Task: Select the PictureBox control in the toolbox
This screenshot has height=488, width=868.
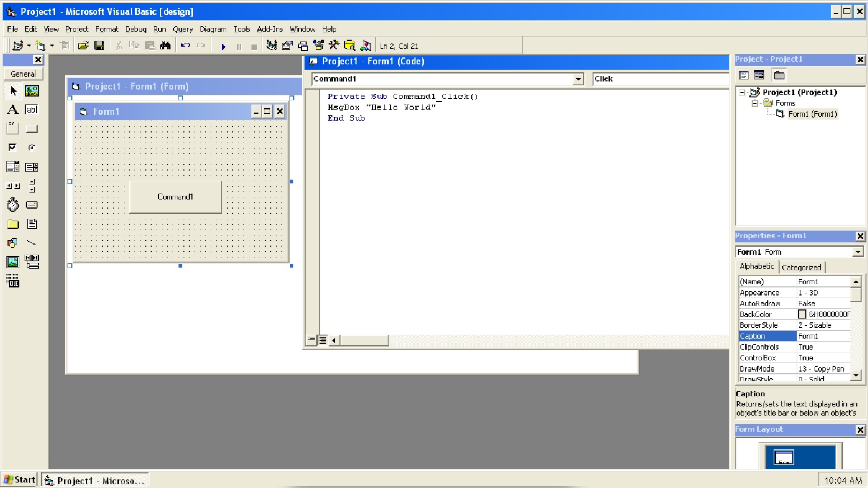Action: [32, 91]
